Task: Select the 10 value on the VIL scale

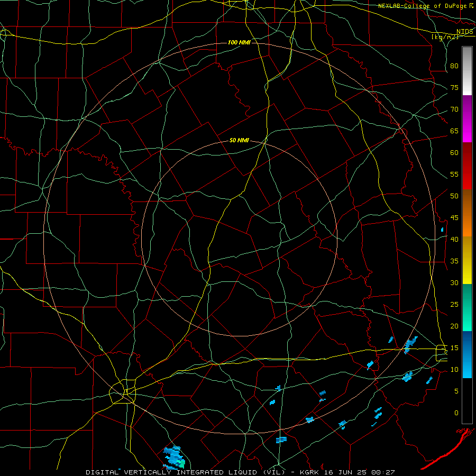Action: [x=454, y=370]
